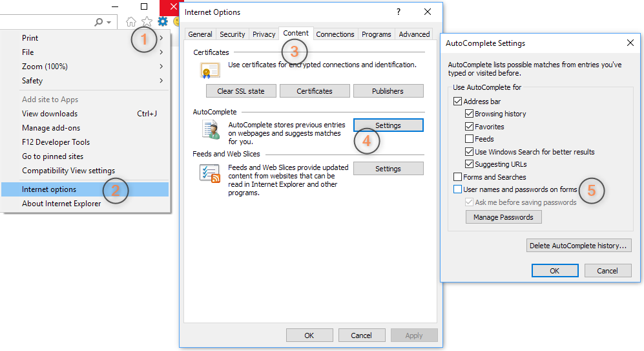Click the Publishers button
The image size is (644, 351).
pyautogui.click(x=388, y=91)
